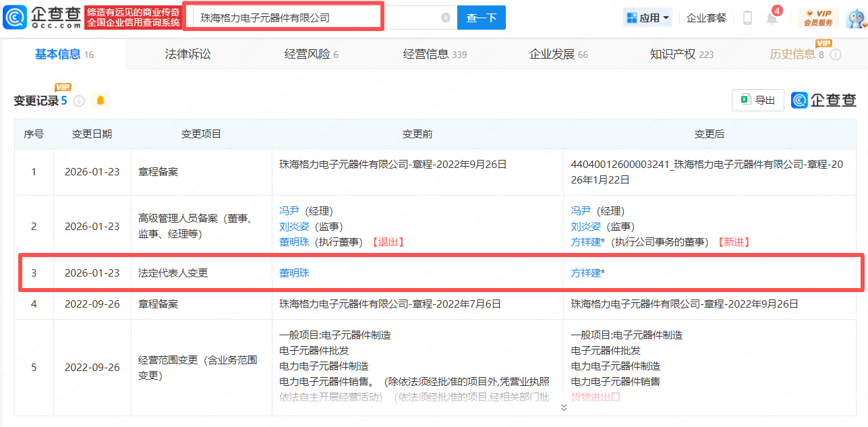868x427 pixels.
Task: Switch to the 法律诉讼 tab
Action: (x=188, y=55)
